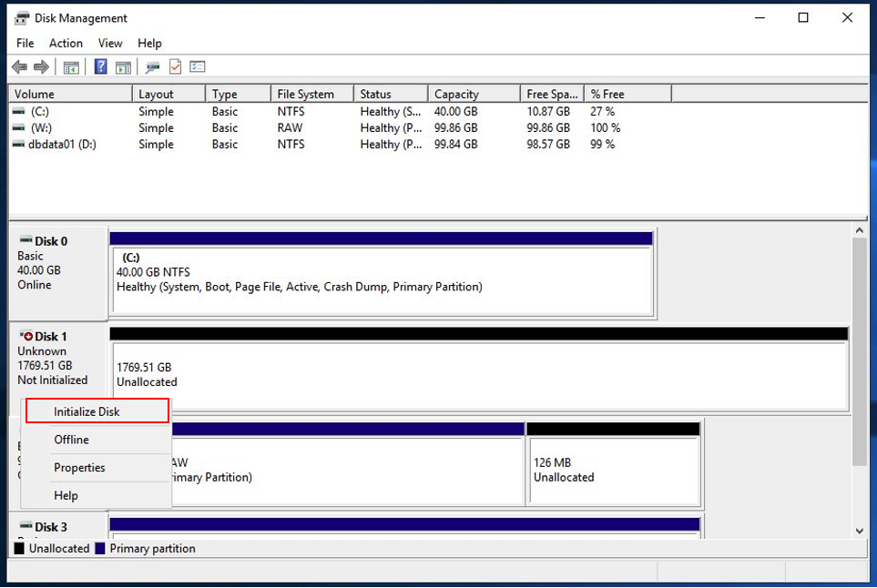Click the vertical scrollbar thumb in disk pane
The image size is (877, 588).
[x=860, y=352]
